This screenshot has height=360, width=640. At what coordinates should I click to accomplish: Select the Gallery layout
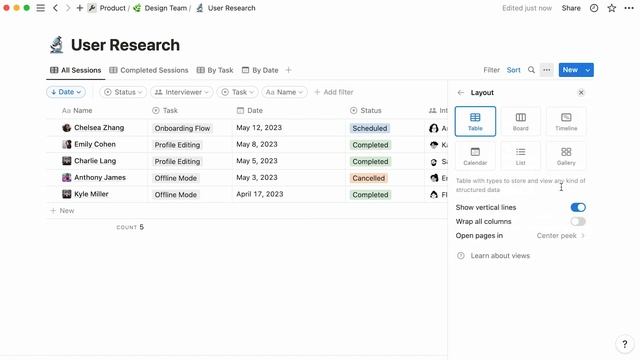[566, 156]
